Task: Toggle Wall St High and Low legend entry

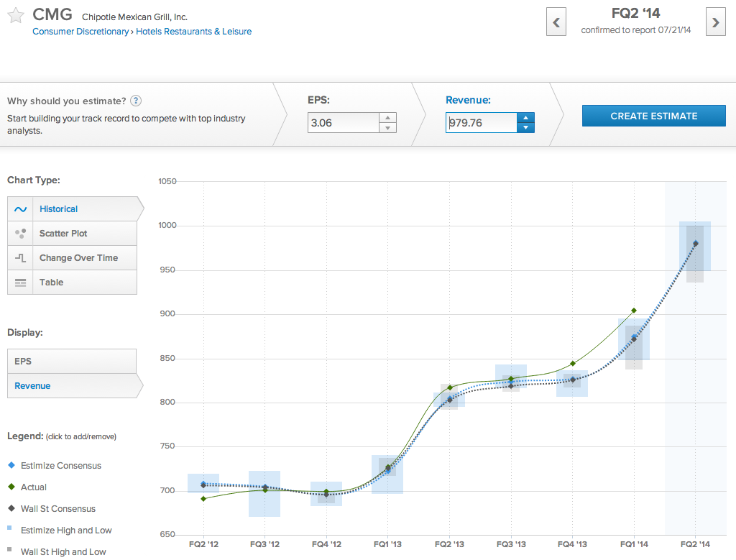Action: [57, 552]
